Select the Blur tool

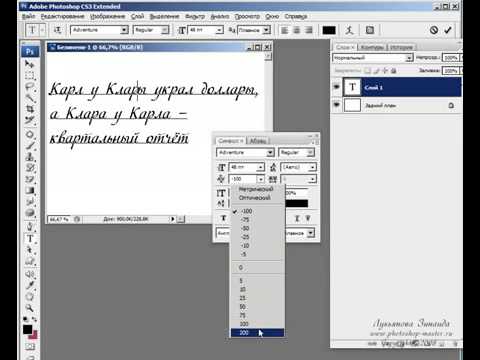pos(30,201)
